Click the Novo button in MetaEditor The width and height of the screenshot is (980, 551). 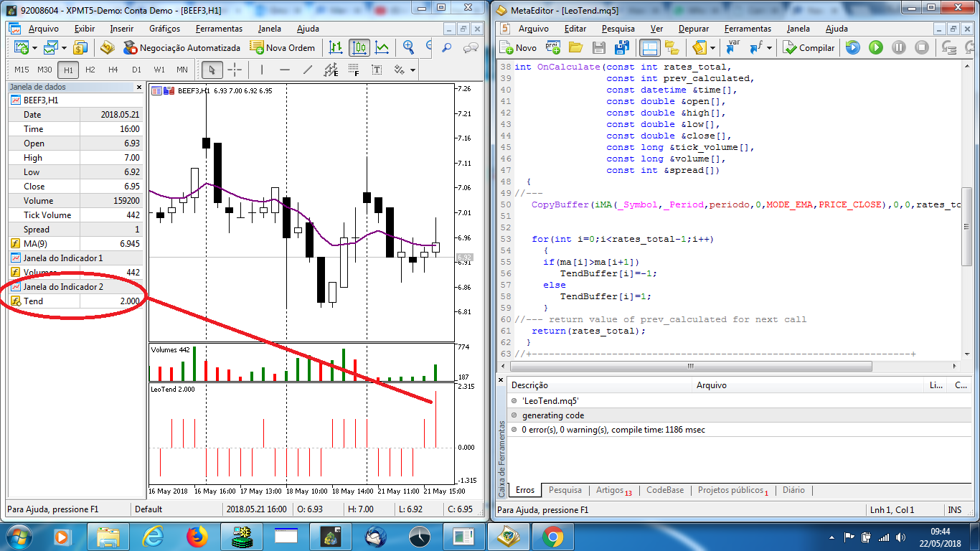pyautogui.click(x=518, y=47)
